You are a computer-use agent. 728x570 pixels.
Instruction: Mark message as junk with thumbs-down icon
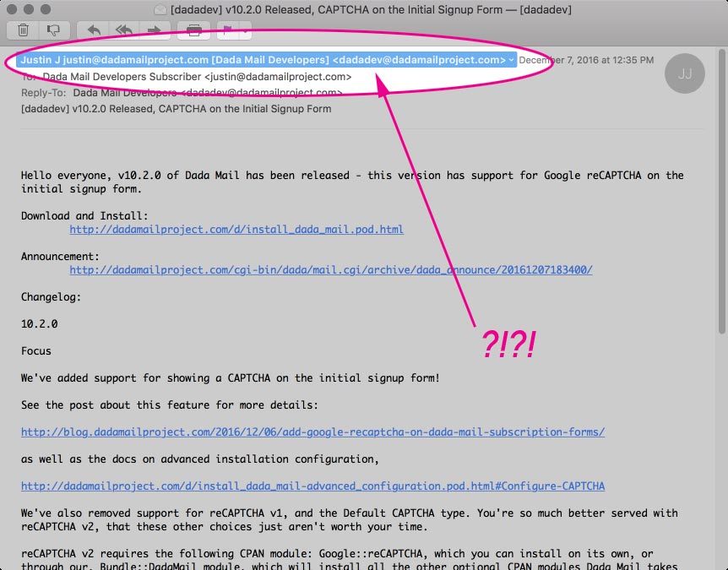(x=54, y=30)
